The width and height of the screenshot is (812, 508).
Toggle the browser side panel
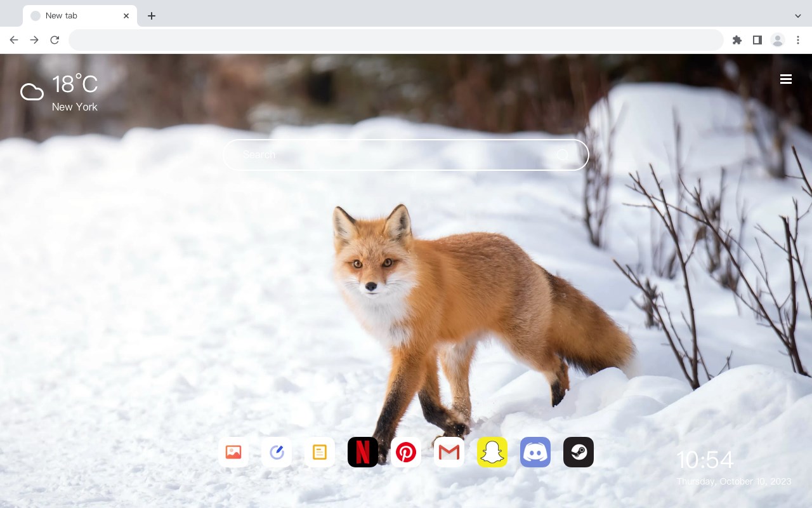[757, 40]
